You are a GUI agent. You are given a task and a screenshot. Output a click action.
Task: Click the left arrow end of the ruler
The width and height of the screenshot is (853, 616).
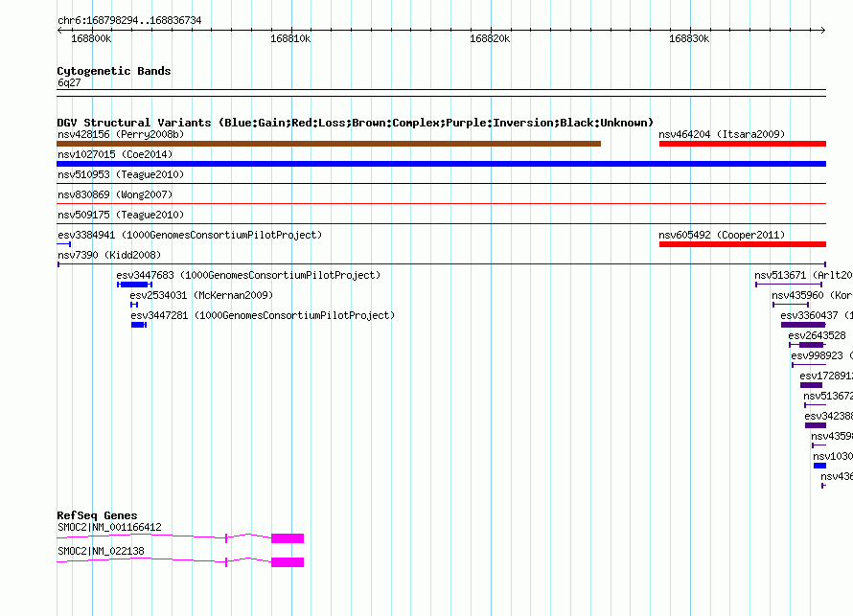59,31
